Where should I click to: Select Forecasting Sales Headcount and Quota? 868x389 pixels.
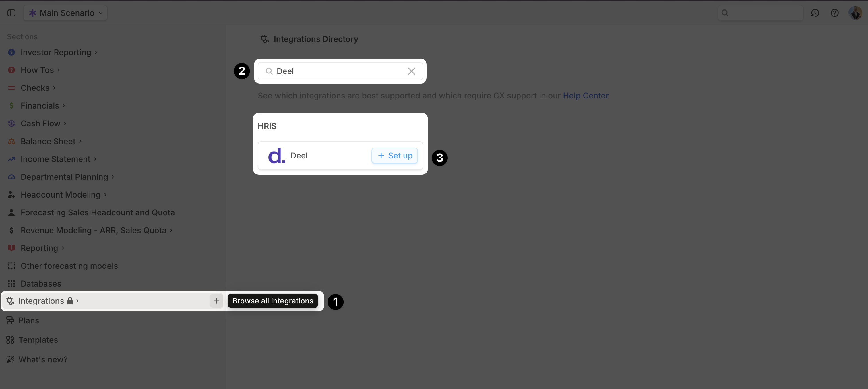tap(97, 212)
